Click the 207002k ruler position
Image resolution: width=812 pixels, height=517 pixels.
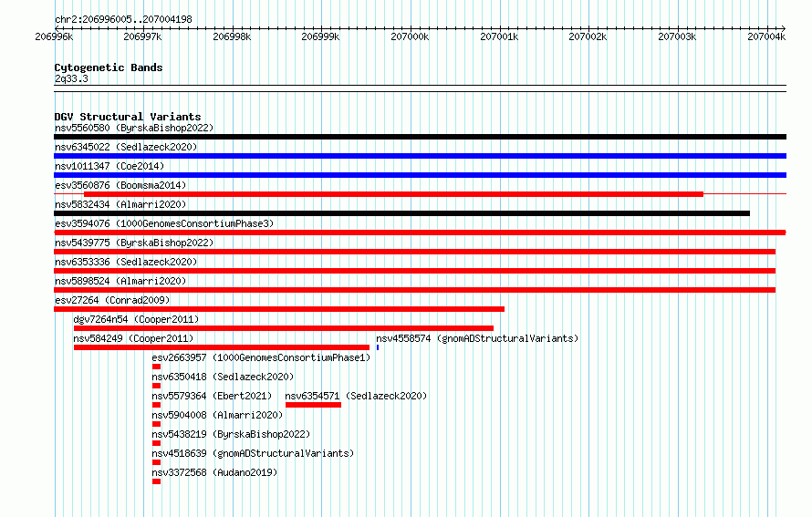tap(588, 36)
